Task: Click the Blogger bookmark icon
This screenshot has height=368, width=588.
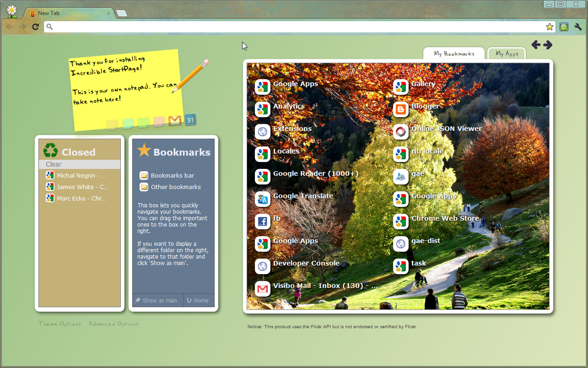Action: [x=400, y=109]
